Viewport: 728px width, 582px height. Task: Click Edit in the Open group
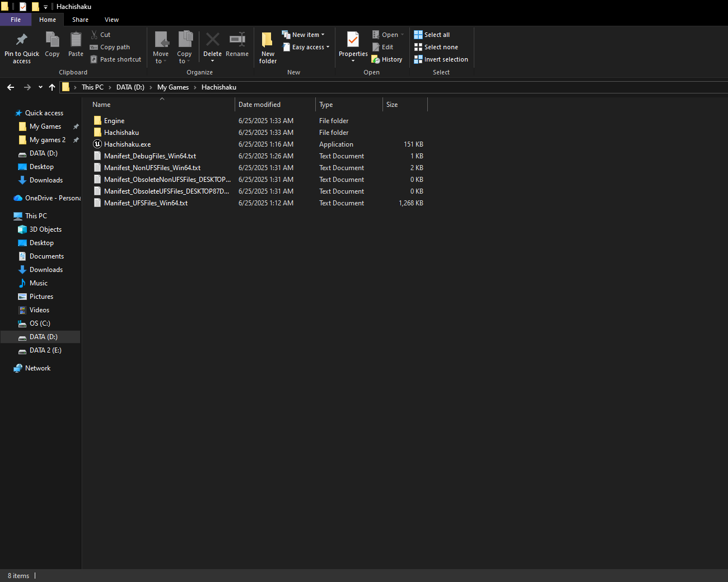pos(382,47)
